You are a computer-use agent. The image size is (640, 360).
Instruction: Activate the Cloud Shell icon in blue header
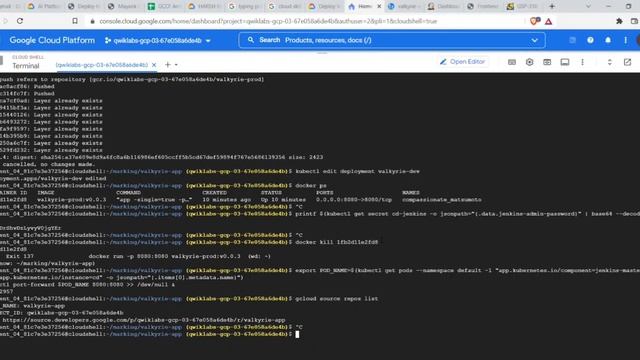tap(572, 40)
